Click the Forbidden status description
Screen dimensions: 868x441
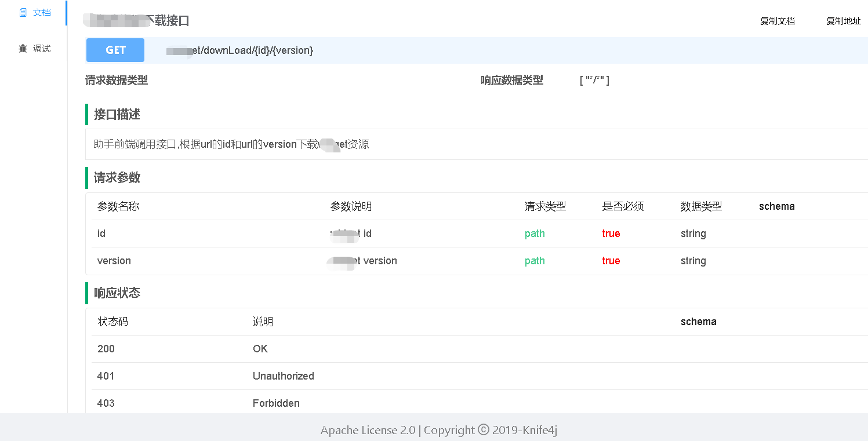pyautogui.click(x=276, y=403)
